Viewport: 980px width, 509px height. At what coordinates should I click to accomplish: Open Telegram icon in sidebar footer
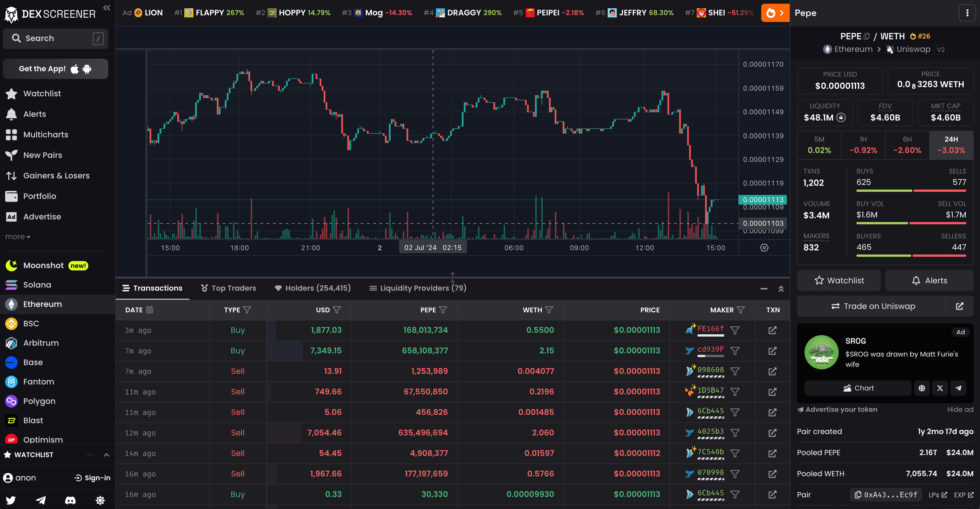(41, 500)
